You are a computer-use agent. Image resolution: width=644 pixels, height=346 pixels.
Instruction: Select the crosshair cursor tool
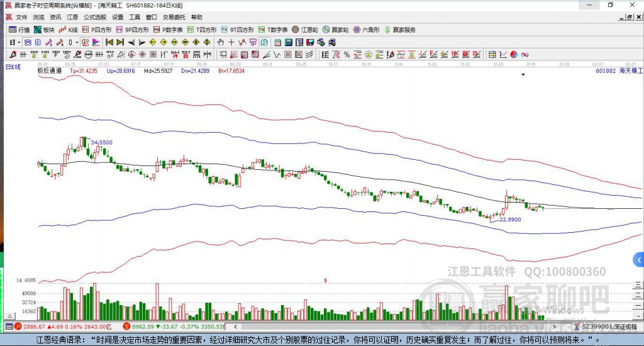(231, 42)
